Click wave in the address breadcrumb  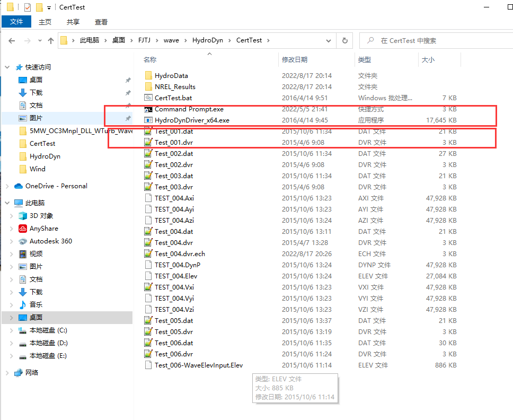[x=171, y=40]
